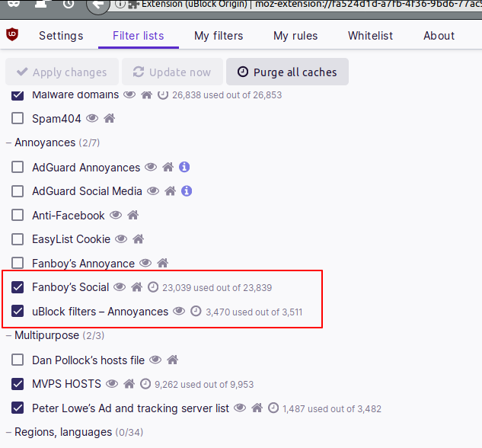Switch to the My filters tab
This screenshot has width=482, height=448.
point(219,36)
